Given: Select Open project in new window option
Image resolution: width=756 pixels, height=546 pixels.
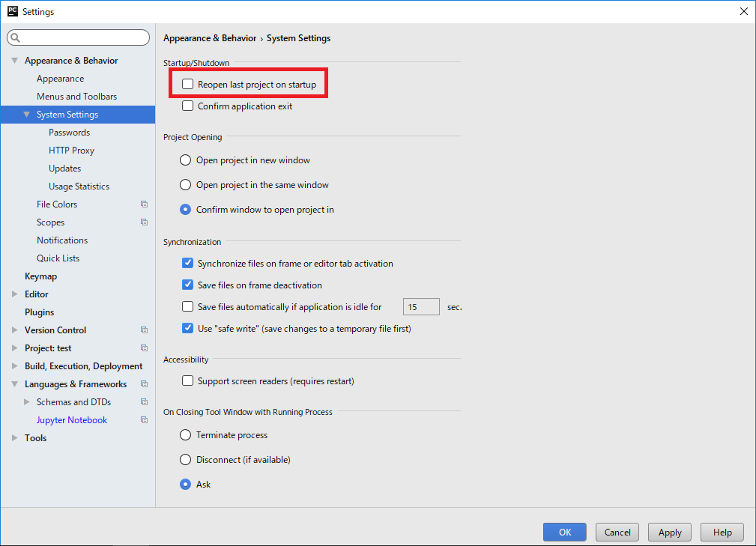Looking at the screenshot, I should [x=186, y=160].
